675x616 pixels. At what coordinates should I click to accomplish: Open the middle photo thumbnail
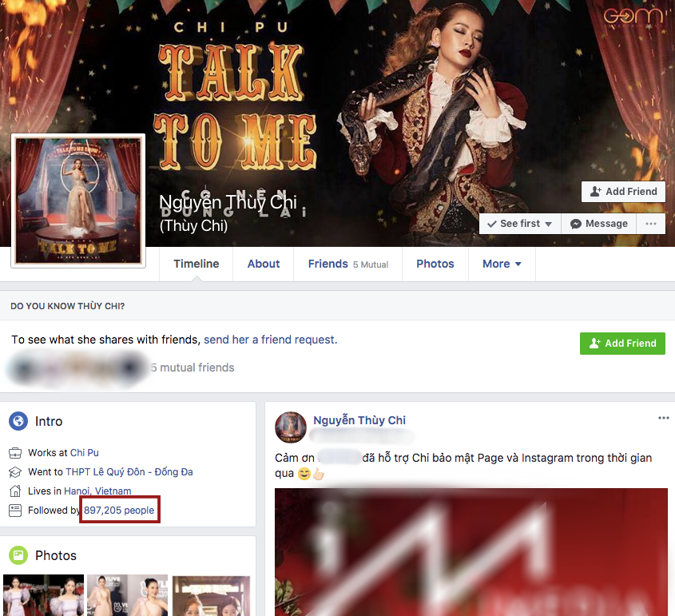click(x=126, y=595)
